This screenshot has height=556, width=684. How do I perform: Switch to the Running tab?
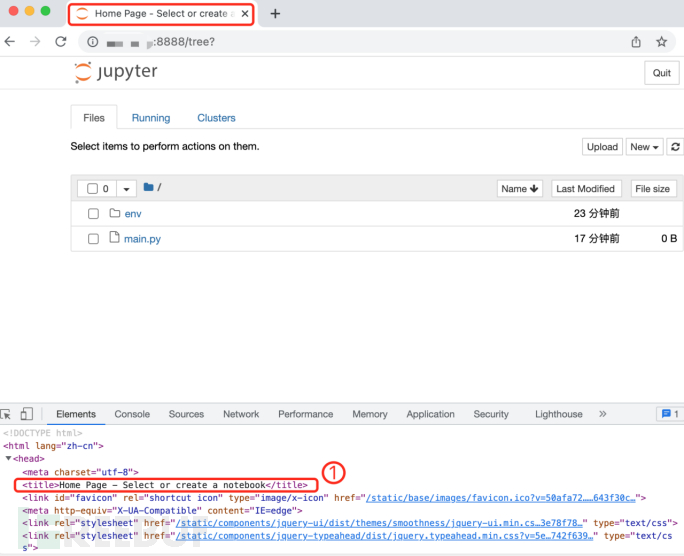(151, 118)
